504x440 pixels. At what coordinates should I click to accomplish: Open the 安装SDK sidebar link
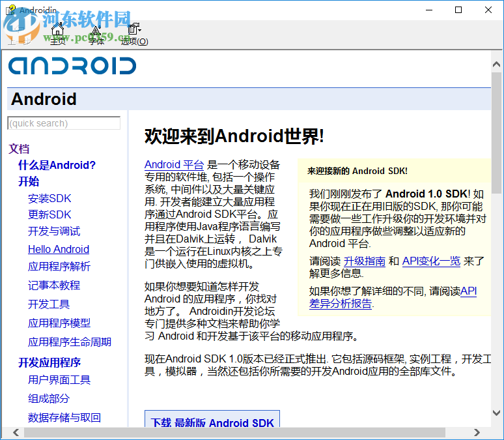click(49, 198)
